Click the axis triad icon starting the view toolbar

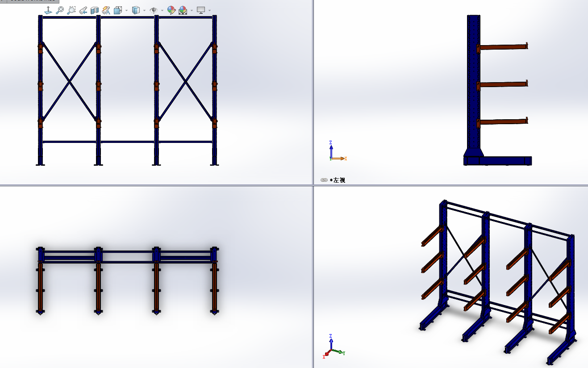coord(48,10)
